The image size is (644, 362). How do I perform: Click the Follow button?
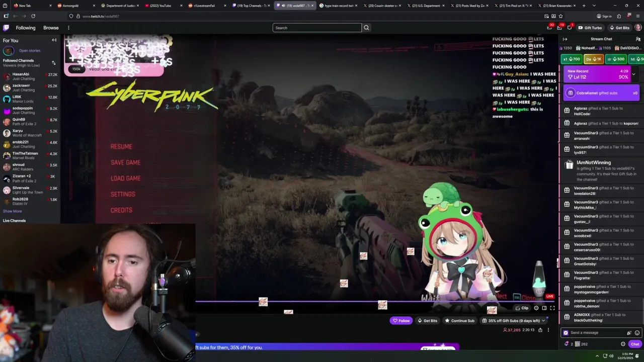401,321
